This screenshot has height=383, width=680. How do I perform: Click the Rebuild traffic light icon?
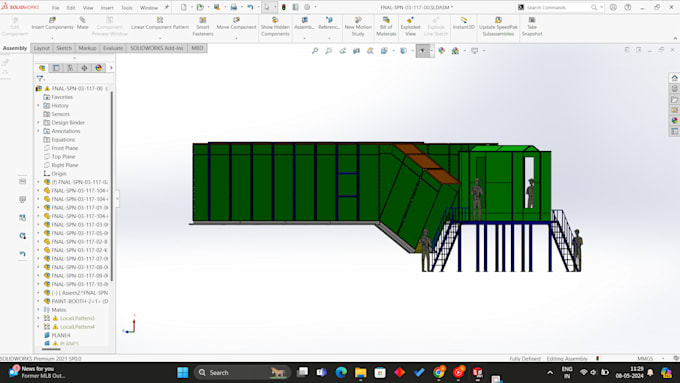point(284,7)
